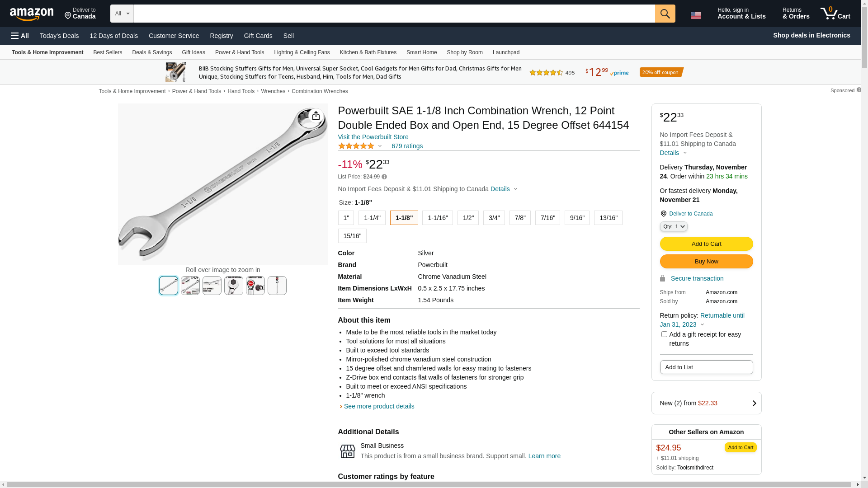Click the Amazon logo

tap(32, 14)
